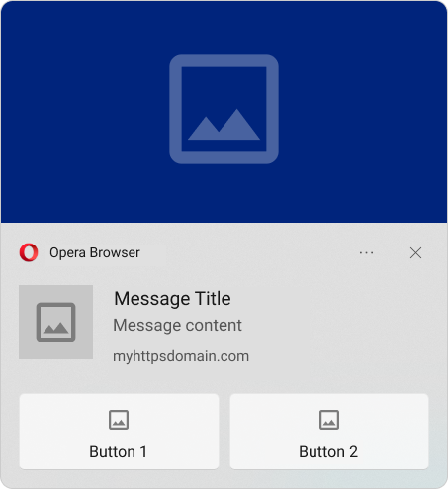The width and height of the screenshot is (448, 489).
Task: Click the Button 1 label text
Action: 118,452
